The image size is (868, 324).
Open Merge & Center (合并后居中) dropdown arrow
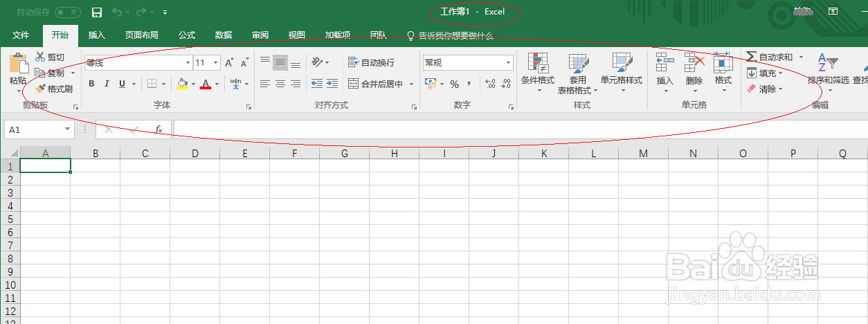[x=411, y=84]
